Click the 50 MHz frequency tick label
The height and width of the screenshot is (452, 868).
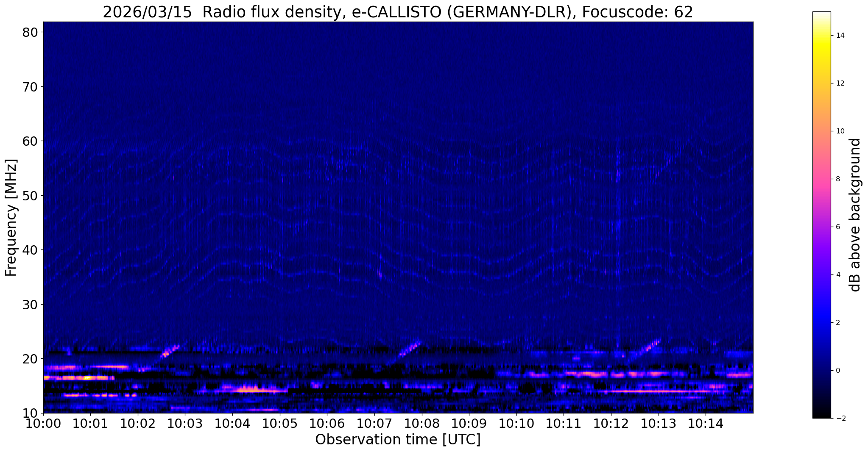(30, 196)
